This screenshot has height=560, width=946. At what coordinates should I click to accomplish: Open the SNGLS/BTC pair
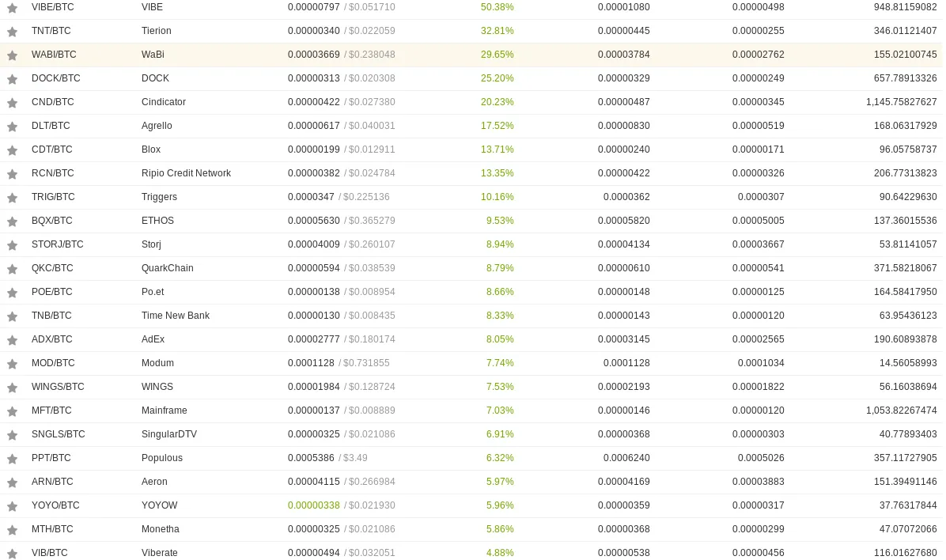pyautogui.click(x=58, y=434)
